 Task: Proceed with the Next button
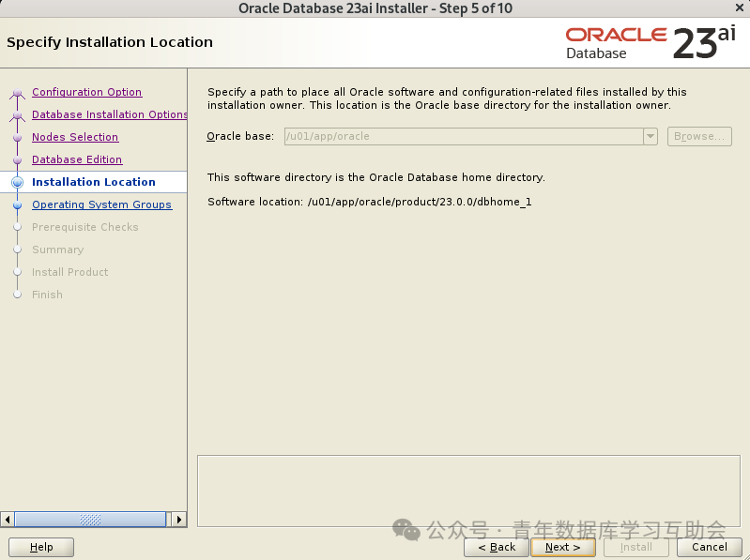[563, 547]
